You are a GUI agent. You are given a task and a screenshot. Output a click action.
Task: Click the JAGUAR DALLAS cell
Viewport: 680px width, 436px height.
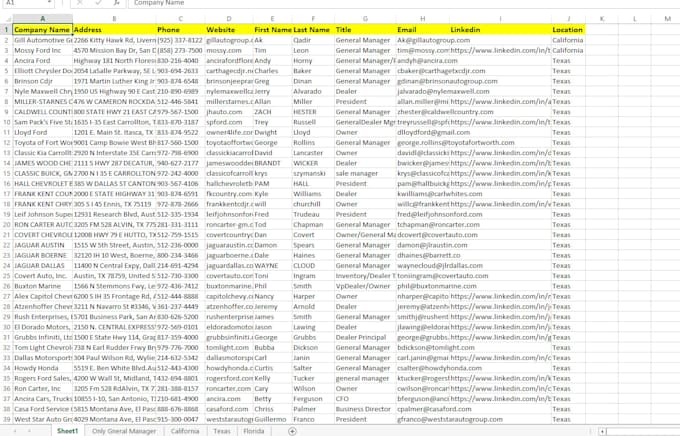coord(42,266)
